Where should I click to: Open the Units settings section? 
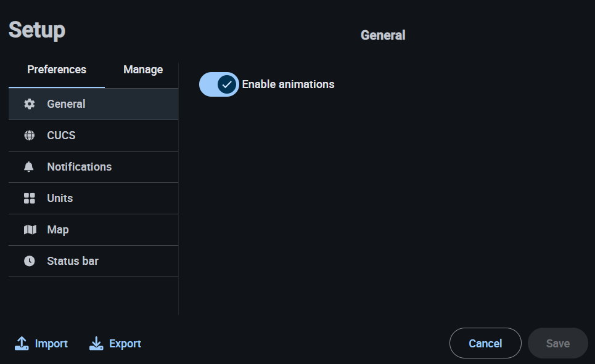coord(60,198)
